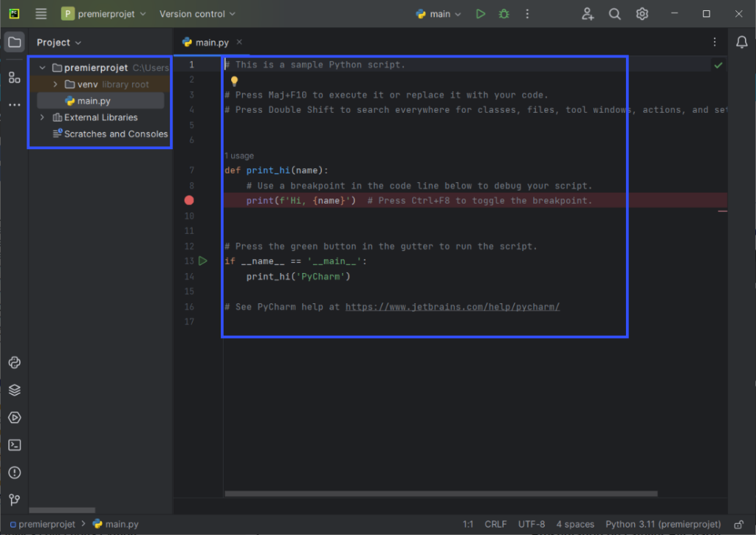
Task: Open the Python Packages layers icon
Action: click(x=14, y=390)
